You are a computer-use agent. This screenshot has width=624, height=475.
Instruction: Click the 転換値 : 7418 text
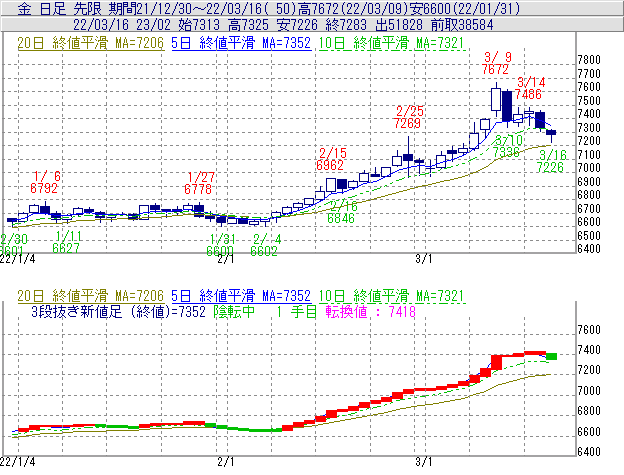point(370,311)
